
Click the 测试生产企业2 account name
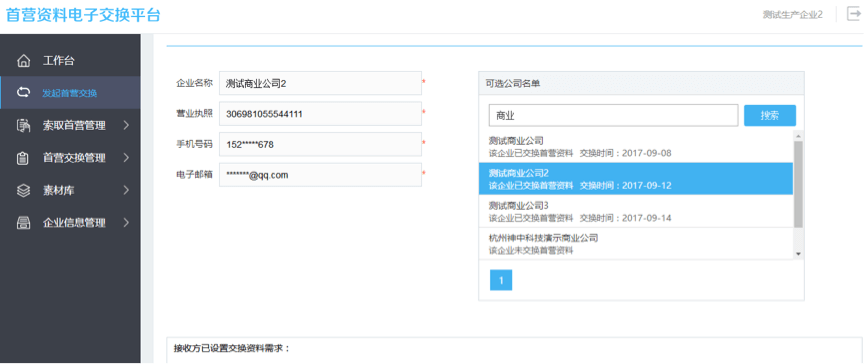coord(793,14)
